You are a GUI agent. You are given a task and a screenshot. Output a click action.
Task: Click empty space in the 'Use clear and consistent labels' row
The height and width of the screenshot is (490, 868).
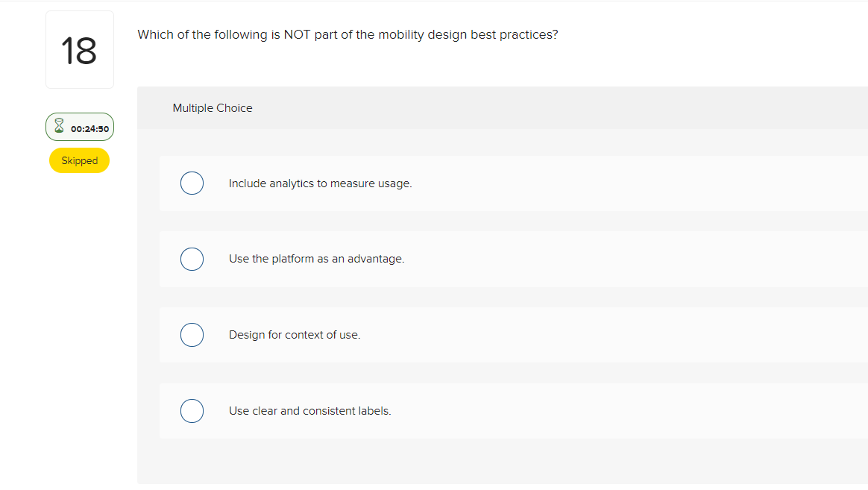pos(634,411)
